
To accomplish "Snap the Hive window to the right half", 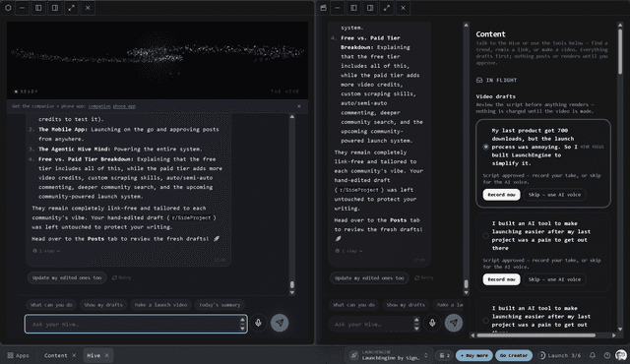I will coord(55,8).
